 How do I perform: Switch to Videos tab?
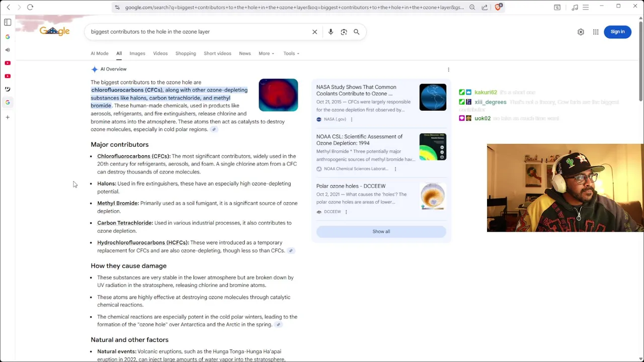tap(160, 53)
